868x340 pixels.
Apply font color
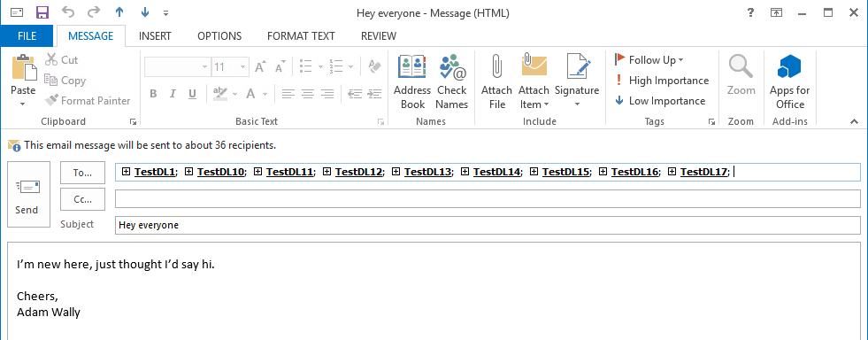[250, 94]
